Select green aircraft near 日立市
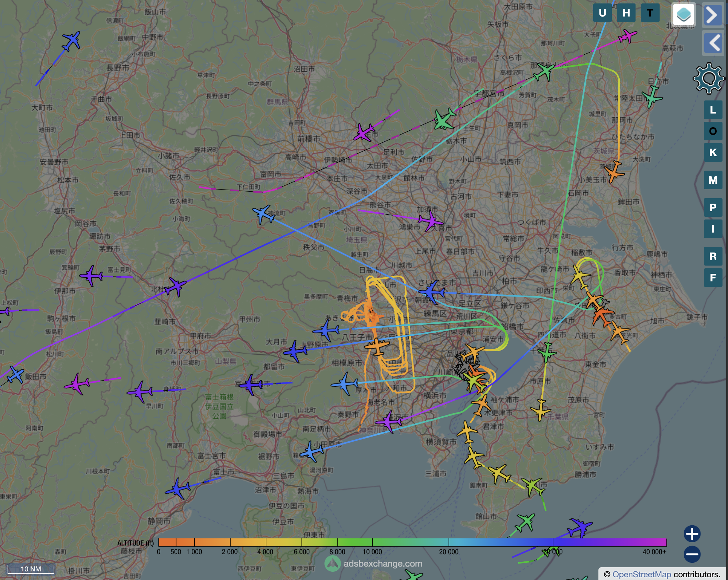 pyautogui.click(x=652, y=97)
